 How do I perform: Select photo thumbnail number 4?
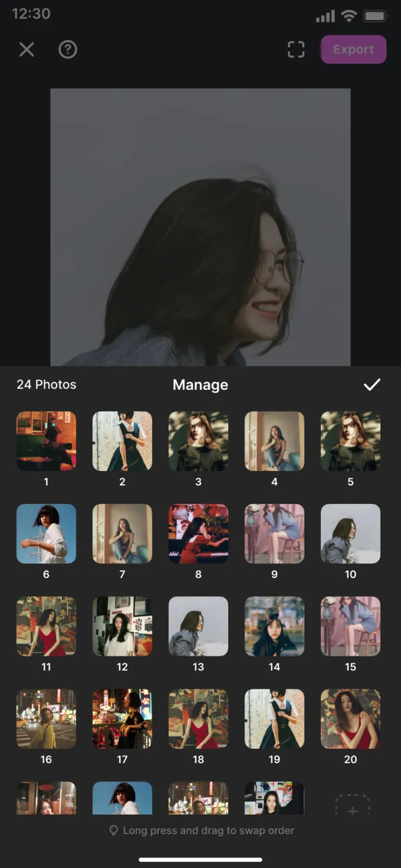(275, 441)
